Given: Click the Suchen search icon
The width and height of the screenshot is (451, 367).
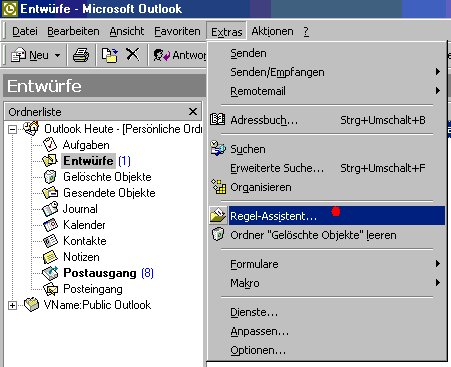Looking at the screenshot, I should pos(218,148).
